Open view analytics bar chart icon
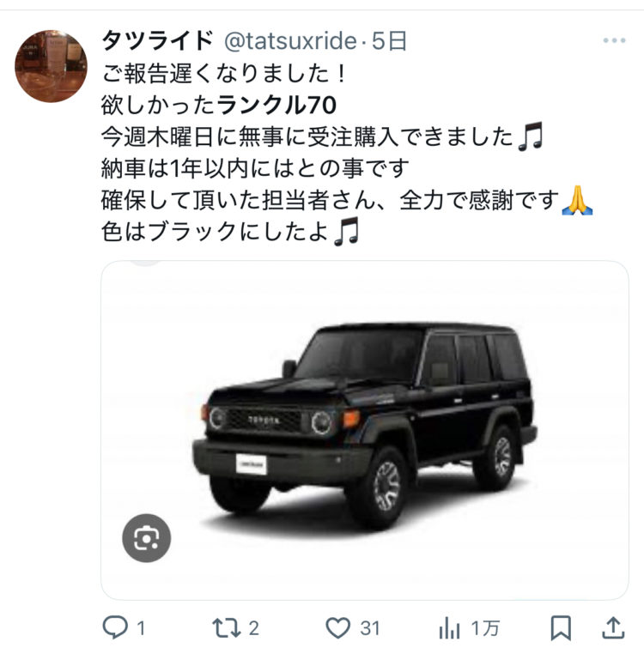Image resolution: width=644 pixels, height=660 pixels. 449,628
